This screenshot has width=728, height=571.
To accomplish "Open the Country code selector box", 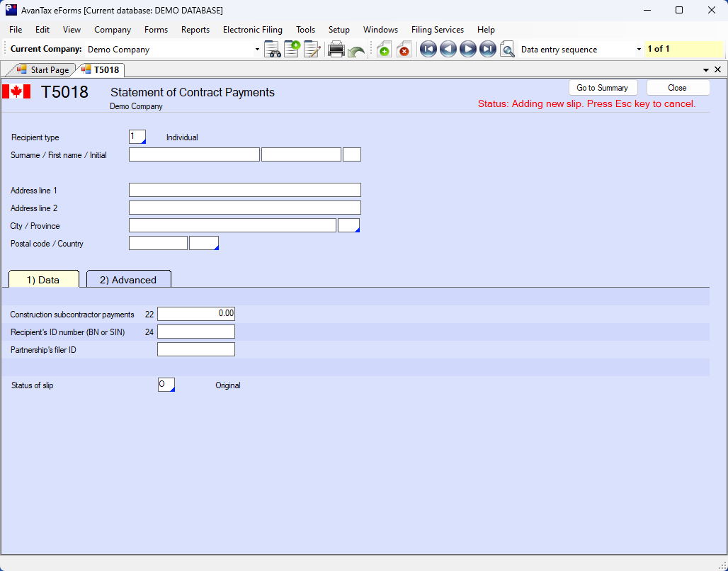I will 204,243.
